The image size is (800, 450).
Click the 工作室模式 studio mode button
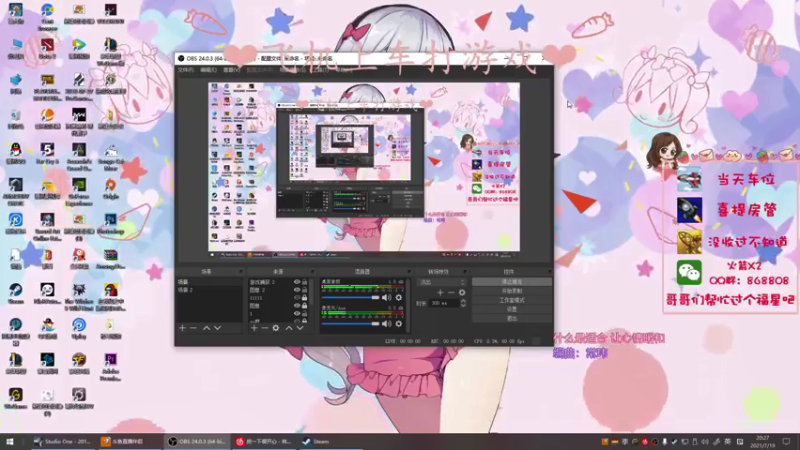512,300
